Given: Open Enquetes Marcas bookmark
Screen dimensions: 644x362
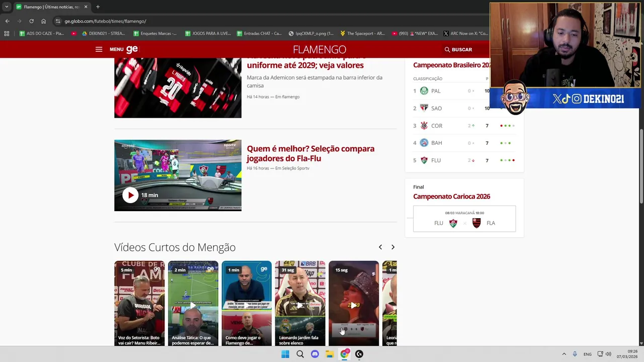Looking at the screenshot, I should 155,33.
